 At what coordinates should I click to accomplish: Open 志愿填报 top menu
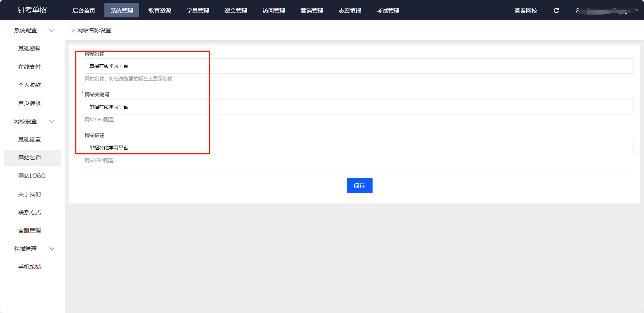350,11
